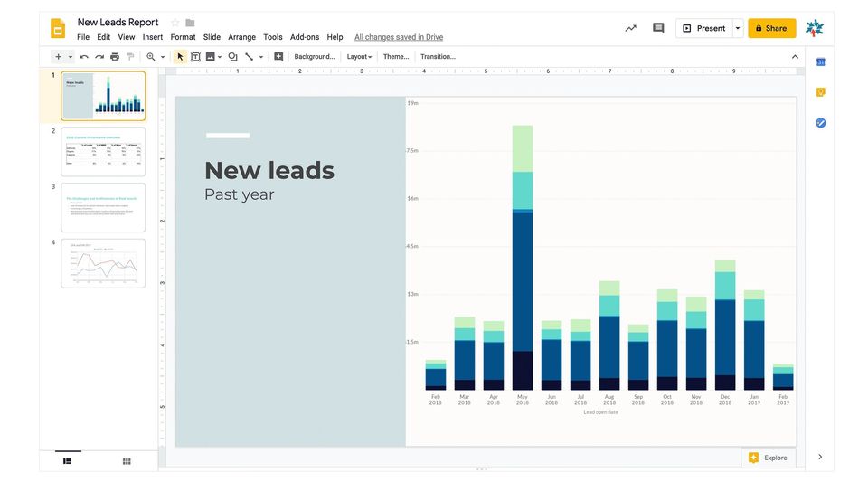Click the Add comment toolbar icon

[278, 57]
